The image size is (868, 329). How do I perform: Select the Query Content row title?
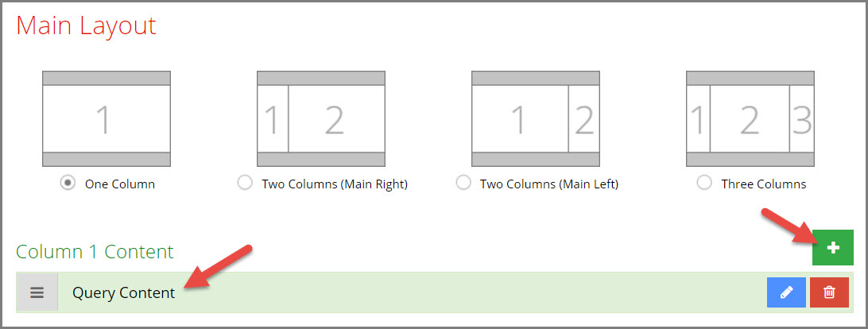[x=123, y=293]
